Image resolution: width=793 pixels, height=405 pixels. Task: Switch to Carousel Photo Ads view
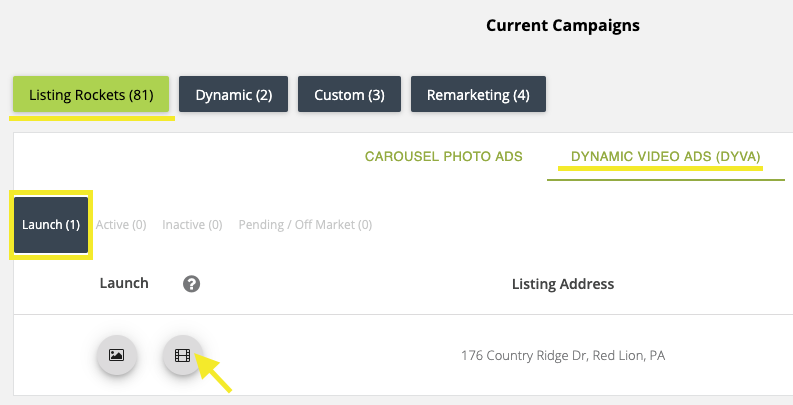443,157
